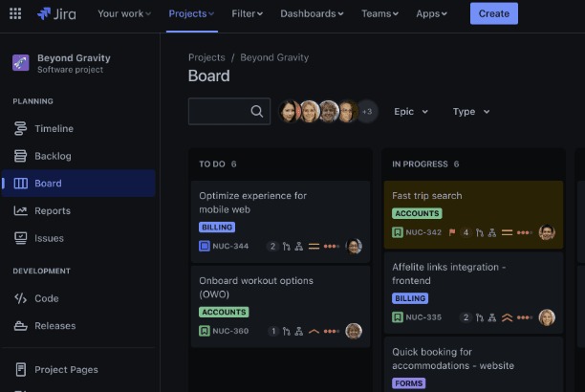Click the Jira logo
The image size is (585, 392).
(58, 13)
